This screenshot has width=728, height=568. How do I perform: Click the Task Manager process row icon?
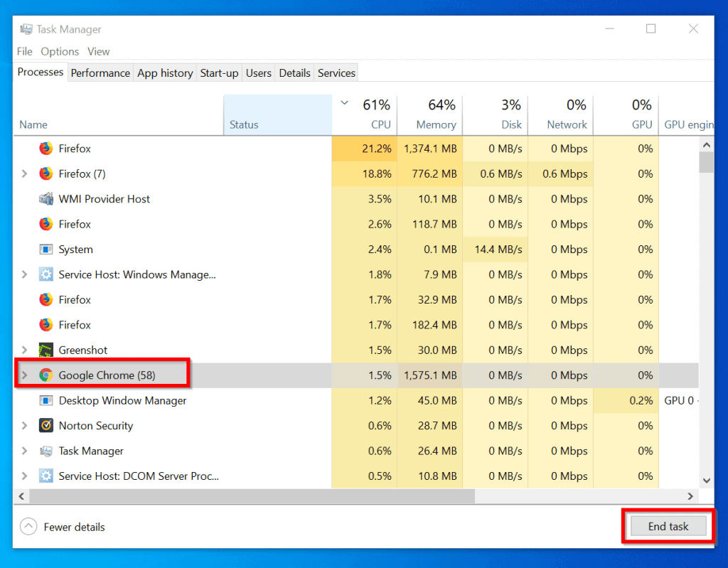(45, 451)
